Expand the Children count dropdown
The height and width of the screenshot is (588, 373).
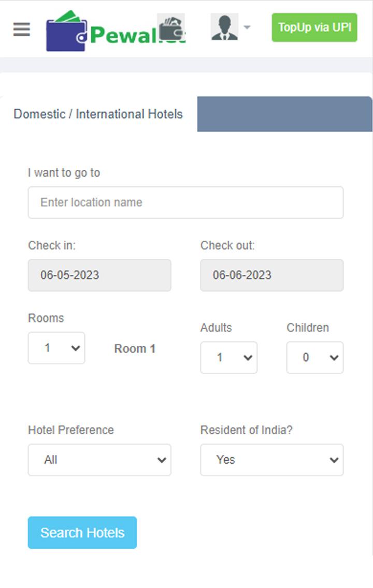click(x=314, y=357)
